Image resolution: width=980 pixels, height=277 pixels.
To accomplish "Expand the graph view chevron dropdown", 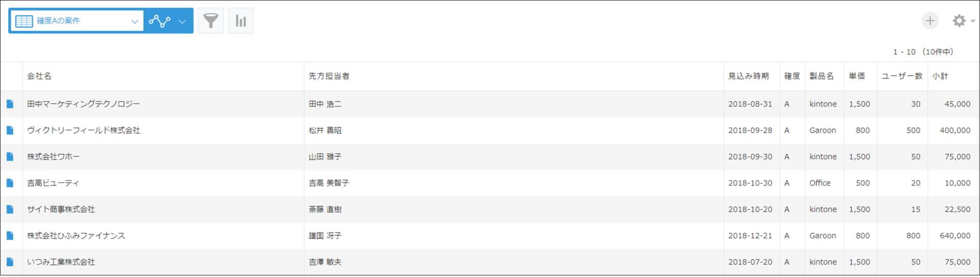I will point(182,21).
